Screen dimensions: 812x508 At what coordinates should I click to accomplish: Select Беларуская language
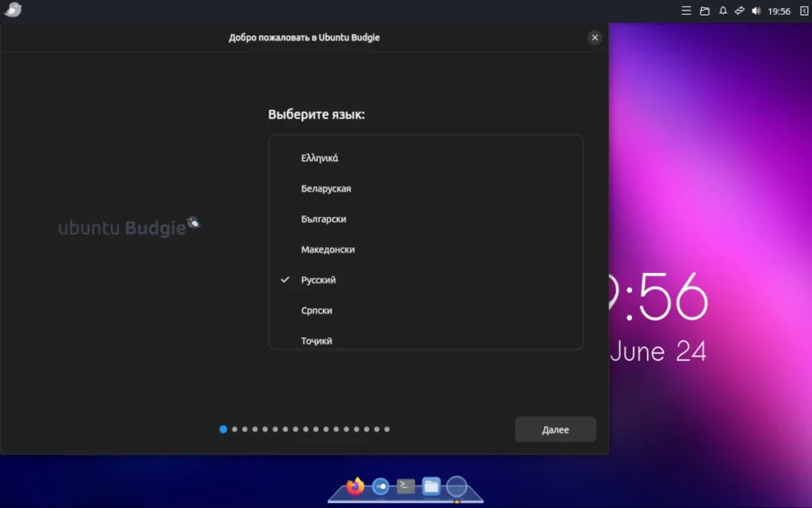(x=426, y=189)
